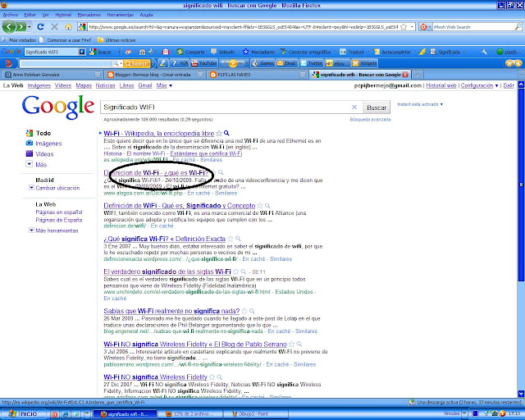525x420 pixels.
Task: Open the Archivo menu
Action: point(10,15)
